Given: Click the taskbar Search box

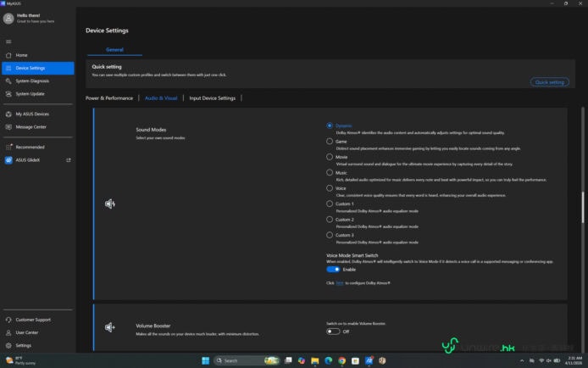Looking at the screenshot, I should (247, 360).
